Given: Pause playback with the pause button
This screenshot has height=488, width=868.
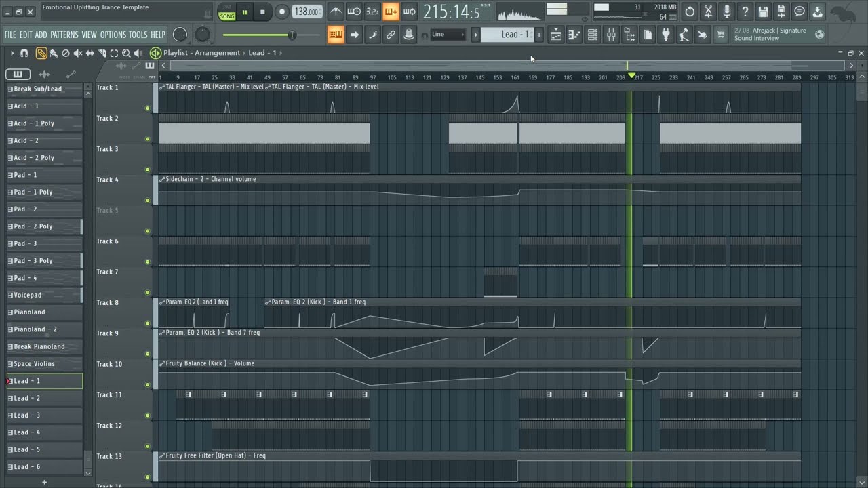Looking at the screenshot, I should (x=245, y=12).
